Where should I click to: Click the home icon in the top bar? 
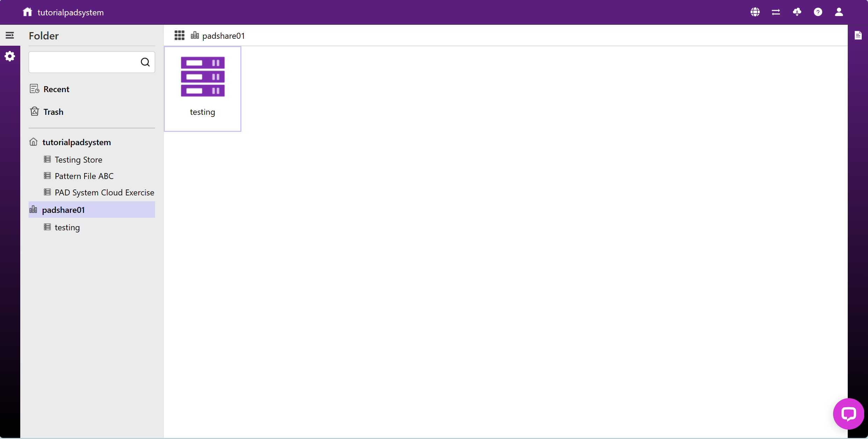click(x=27, y=12)
